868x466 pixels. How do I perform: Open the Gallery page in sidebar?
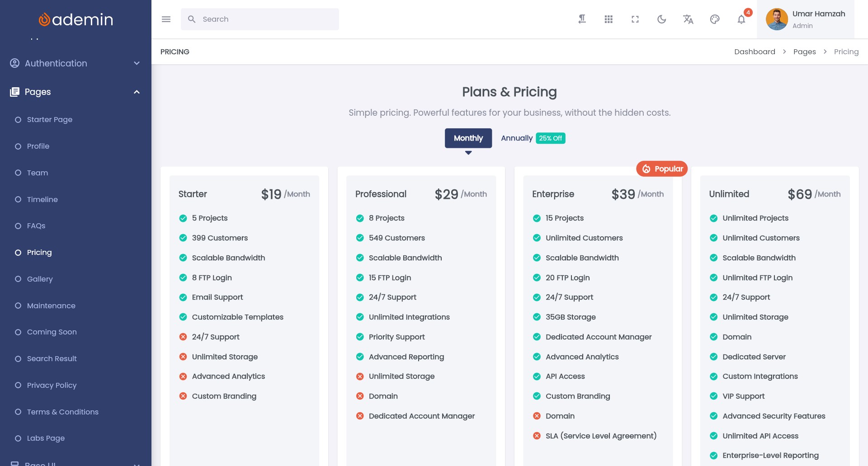click(40, 279)
